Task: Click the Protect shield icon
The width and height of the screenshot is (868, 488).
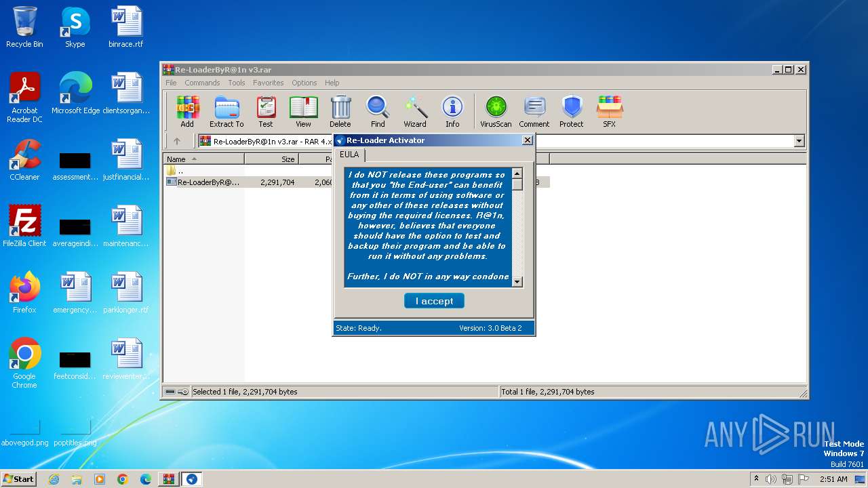Action: click(572, 112)
